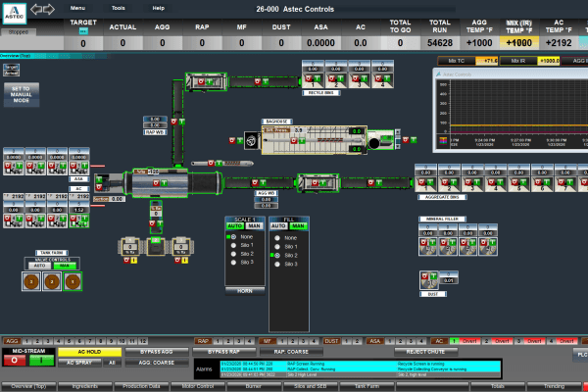Set tank farm valve controls to MAN
588x392 pixels.
coord(65,266)
